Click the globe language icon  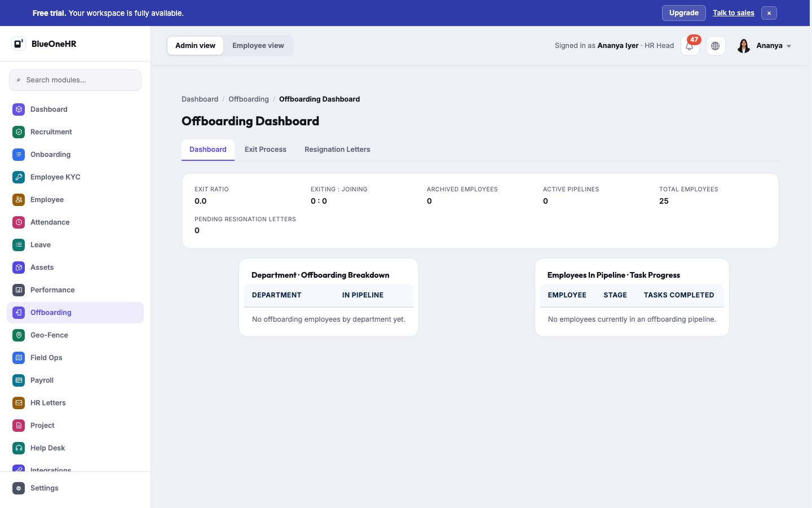[x=716, y=46]
